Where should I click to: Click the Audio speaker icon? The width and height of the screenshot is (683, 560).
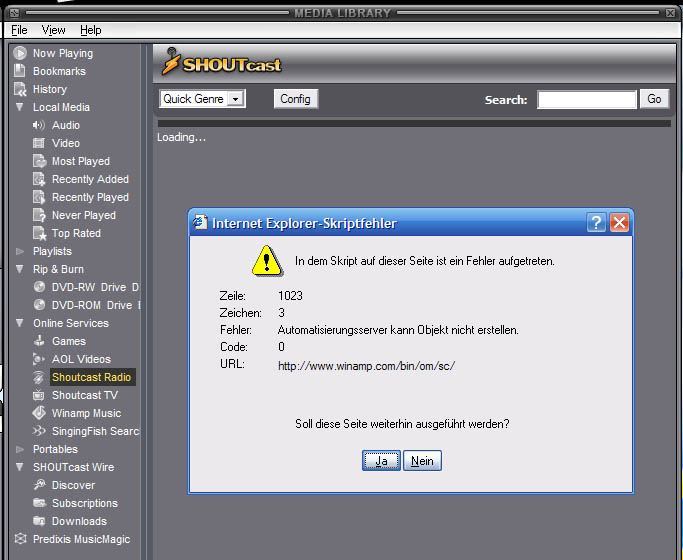click(x=39, y=125)
